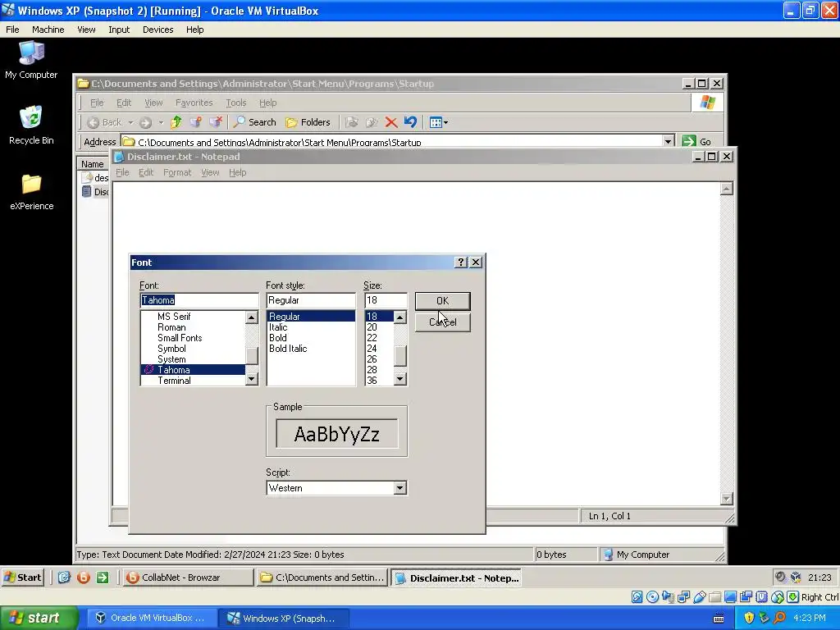
Task: Click size list scroll down arrow
Action: [x=399, y=379]
